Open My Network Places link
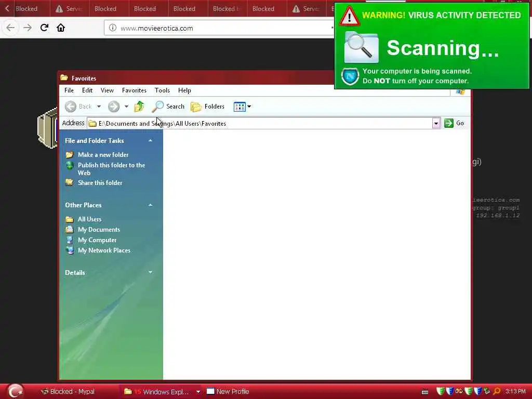 (x=104, y=250)
